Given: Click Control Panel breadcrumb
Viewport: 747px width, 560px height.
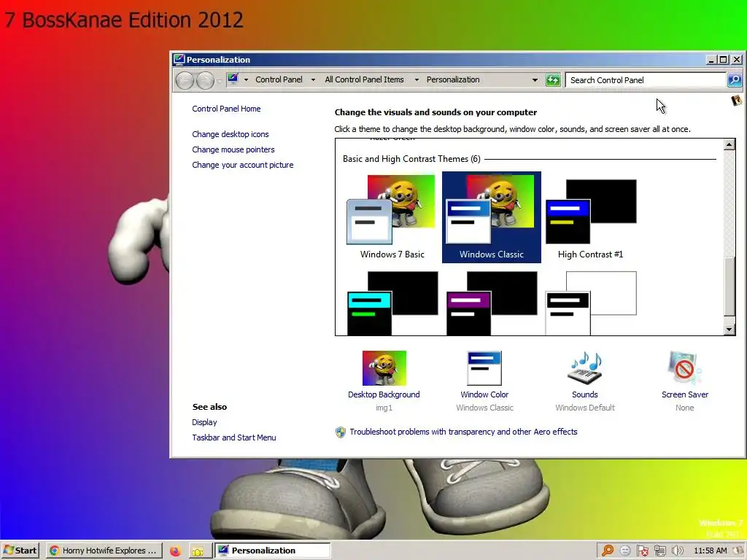Looking at the screenshot, I should [x=279, y=79].
